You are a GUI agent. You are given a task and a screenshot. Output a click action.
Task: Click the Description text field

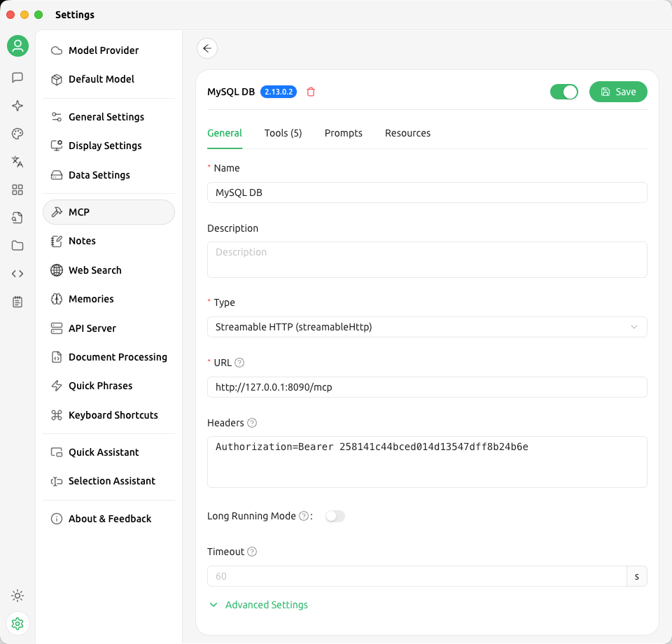click(426, 259)
